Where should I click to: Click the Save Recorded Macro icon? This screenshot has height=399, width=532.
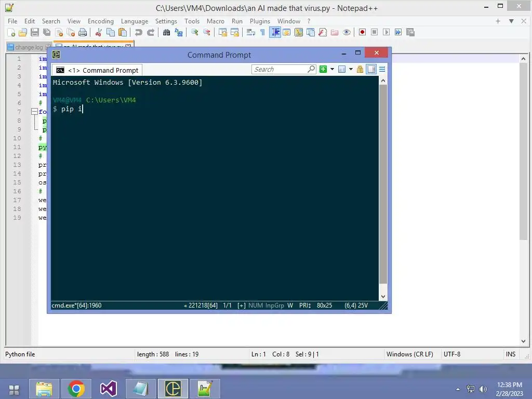click(410, 32)
